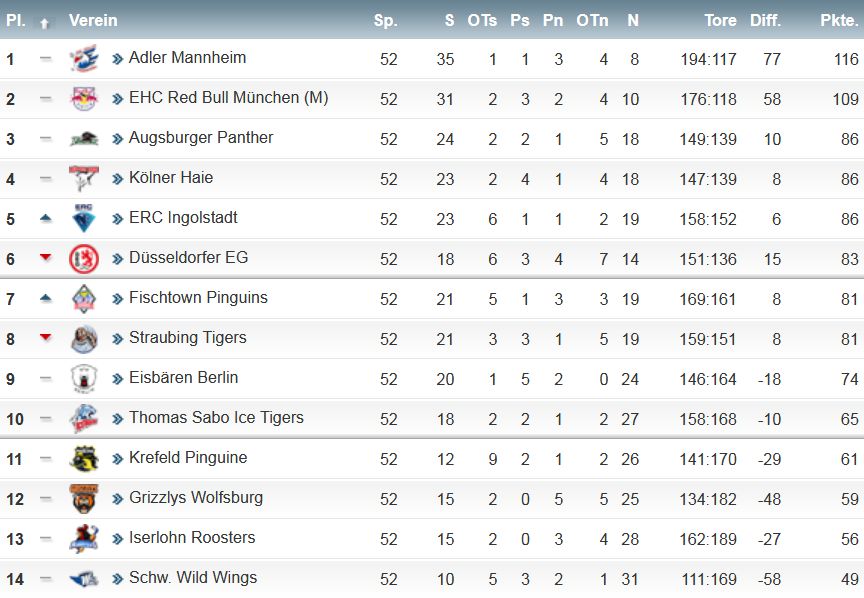Open the Krefeld Pinguine team logo
Image resolution: width=864 pixels, height=598 pixels.
click(x=84, y=459)
